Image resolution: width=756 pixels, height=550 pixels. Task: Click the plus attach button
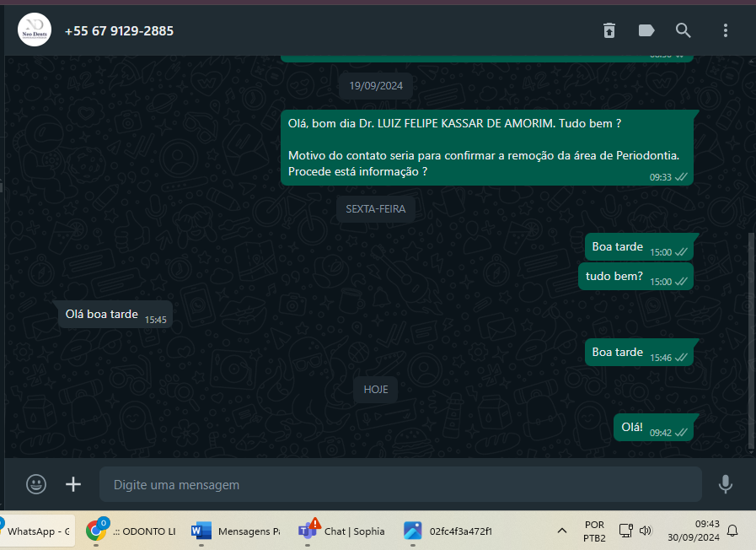click(73, 484)
